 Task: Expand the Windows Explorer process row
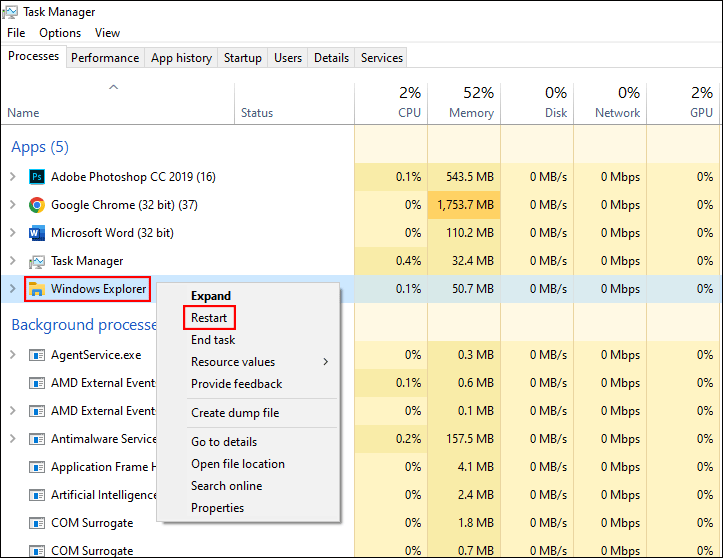(13, 289)
